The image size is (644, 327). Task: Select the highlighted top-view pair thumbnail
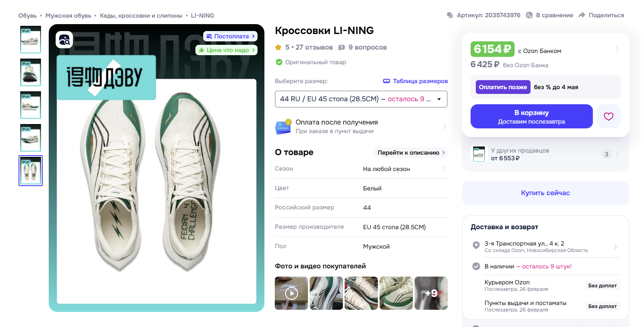(31, 171)
